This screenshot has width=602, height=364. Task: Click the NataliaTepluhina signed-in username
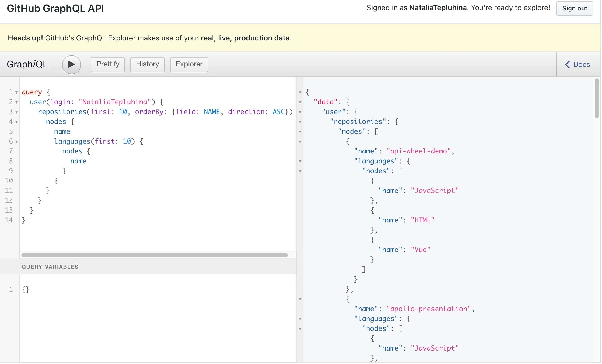pyautogui.click(x=438, y=8)
